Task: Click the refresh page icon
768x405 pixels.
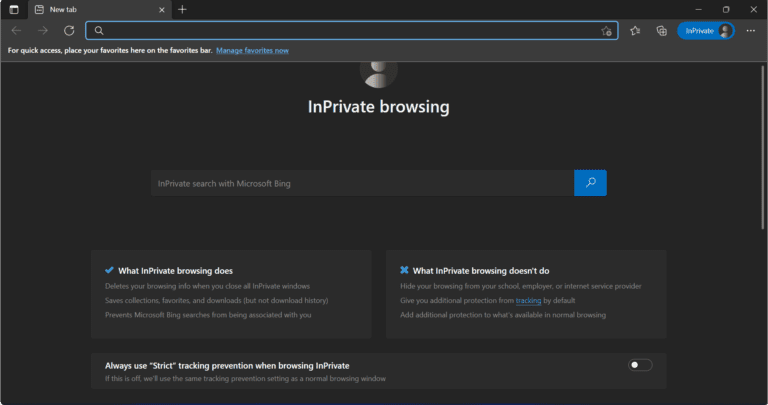Action: point(69,31)
